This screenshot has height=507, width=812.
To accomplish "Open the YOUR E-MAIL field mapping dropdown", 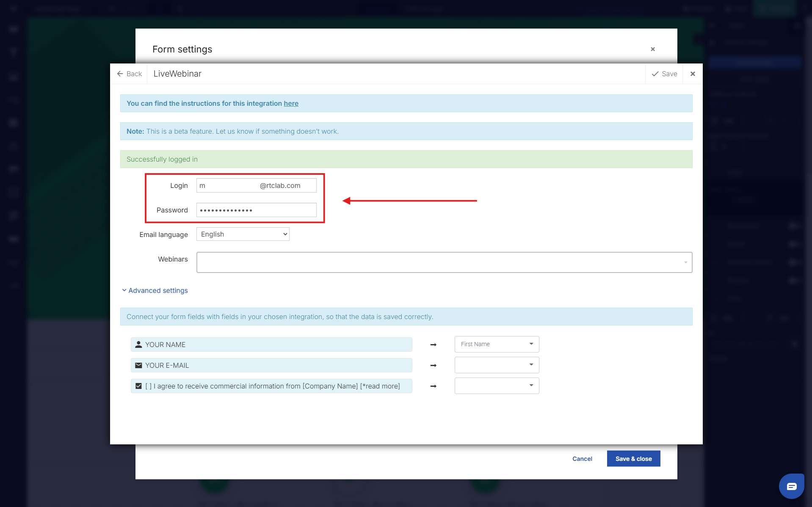I will coord(496,365).
